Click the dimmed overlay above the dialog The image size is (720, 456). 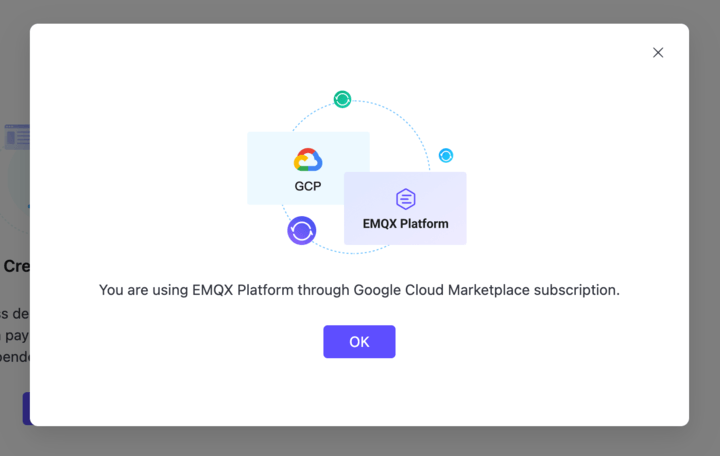click(360, 11)
